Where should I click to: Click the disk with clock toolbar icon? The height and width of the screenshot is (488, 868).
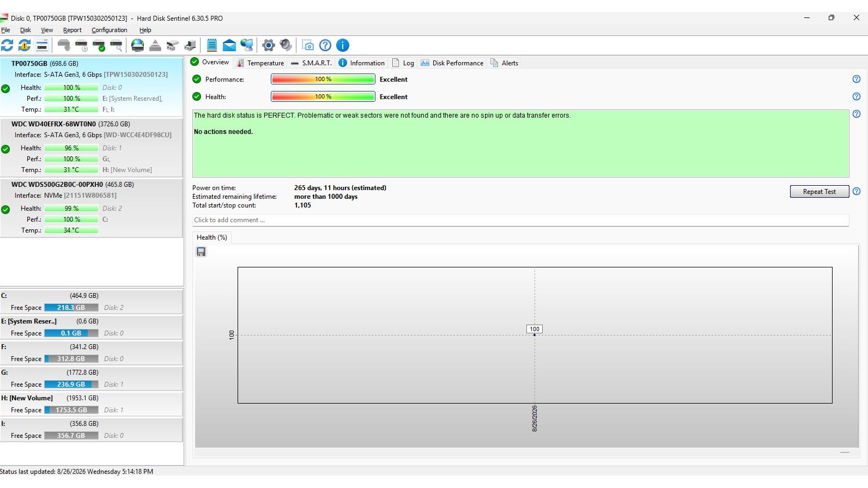point(81,45)
